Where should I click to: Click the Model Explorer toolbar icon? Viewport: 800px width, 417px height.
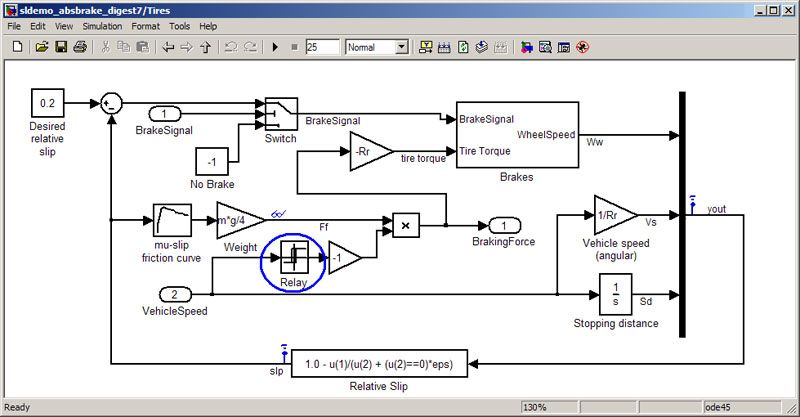(545, 47)
